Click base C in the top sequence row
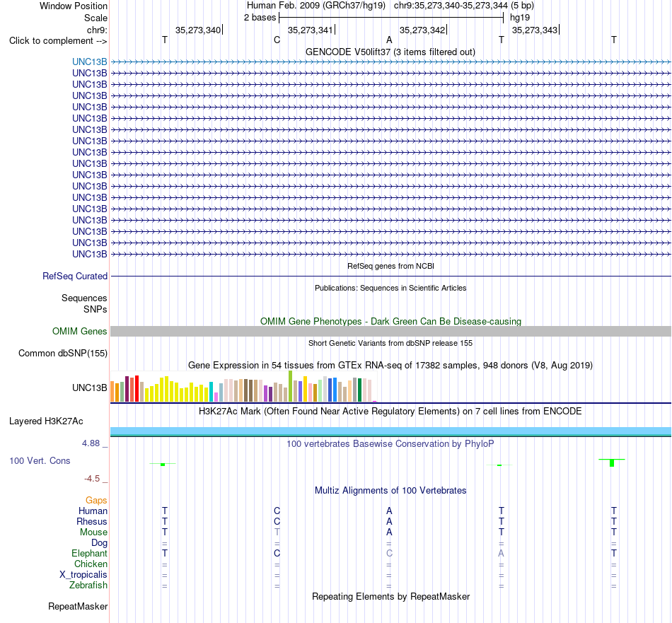This screenshot has height=623, width=672. click(277, 40)
